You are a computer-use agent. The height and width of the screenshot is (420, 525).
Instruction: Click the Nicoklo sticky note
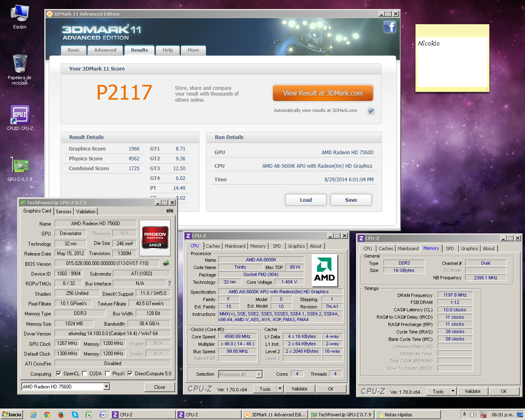click(x=452, y=58)
